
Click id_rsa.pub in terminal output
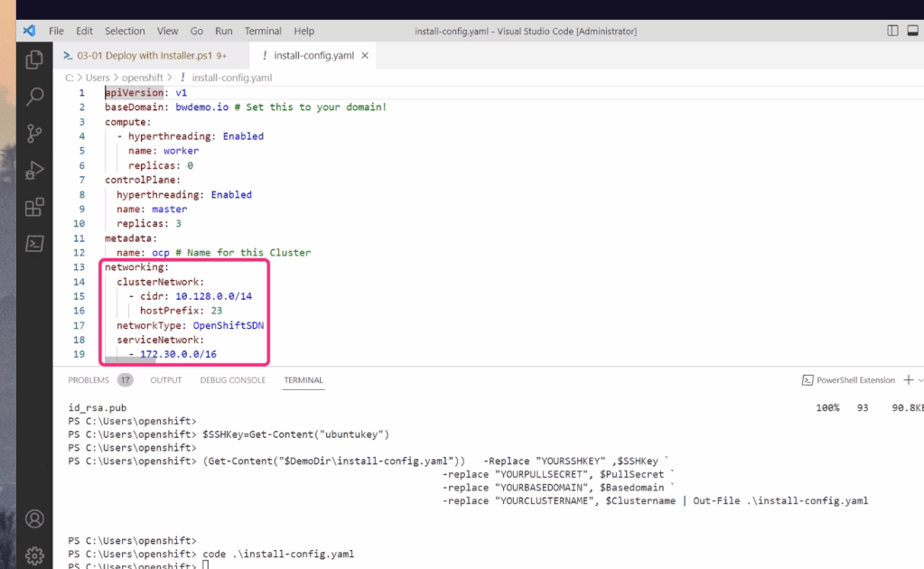[98, 407]
